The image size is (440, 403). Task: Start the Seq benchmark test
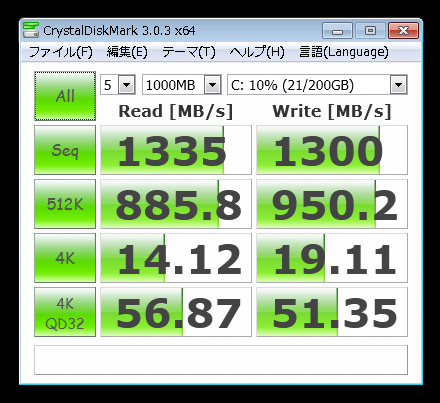pyautogui.click(x=65, y=150)
